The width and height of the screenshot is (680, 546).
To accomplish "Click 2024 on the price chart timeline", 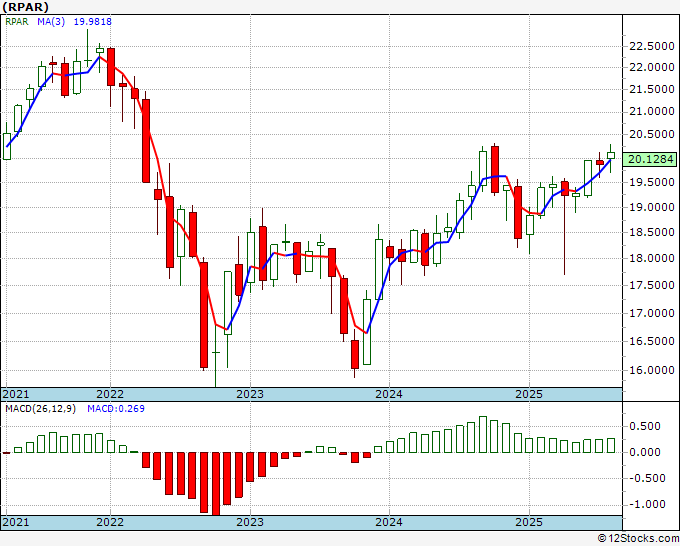I will 389,394.
